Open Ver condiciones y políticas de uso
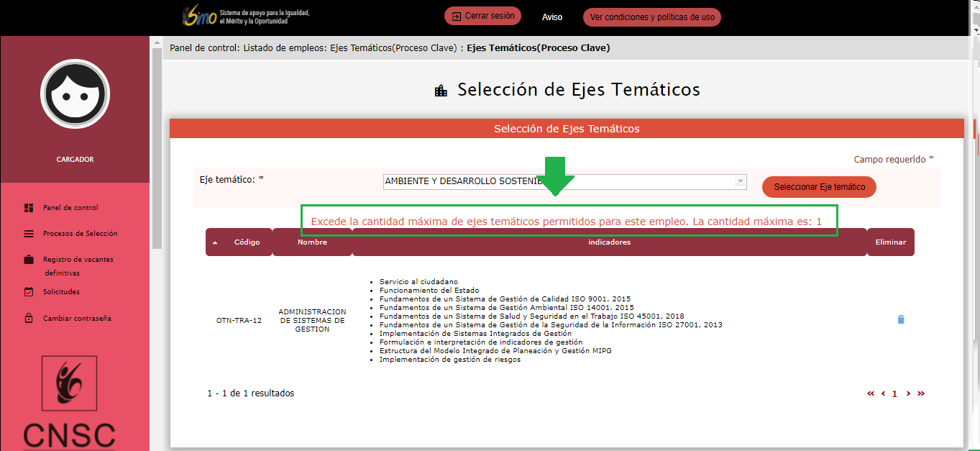This screenshot has height=451, width=980. pos(651,17)
